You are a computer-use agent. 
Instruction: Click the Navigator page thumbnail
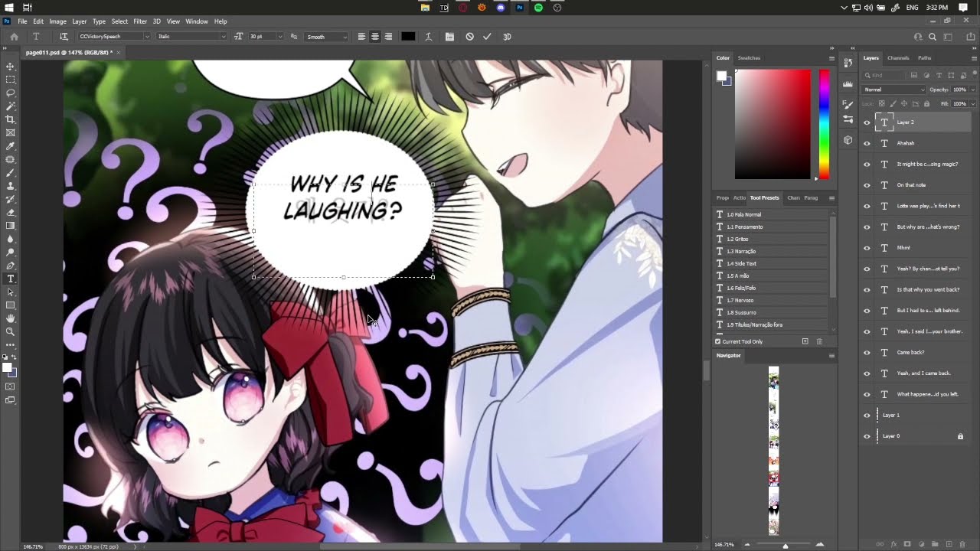click(x=773, y=451)
